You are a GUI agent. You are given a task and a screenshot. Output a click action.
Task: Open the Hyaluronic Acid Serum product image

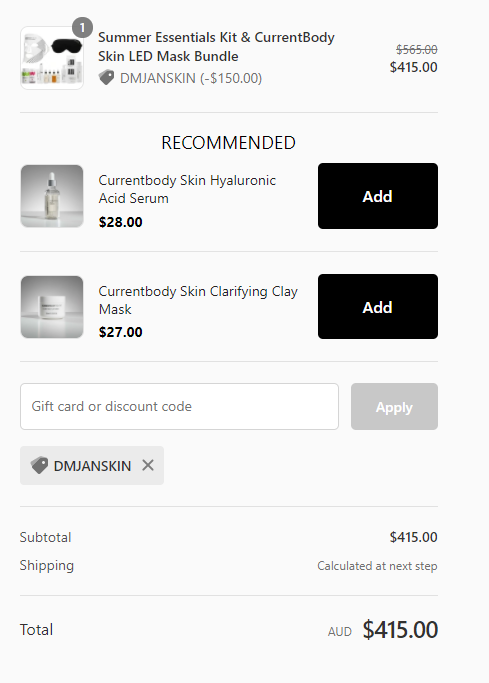(52, 196)
